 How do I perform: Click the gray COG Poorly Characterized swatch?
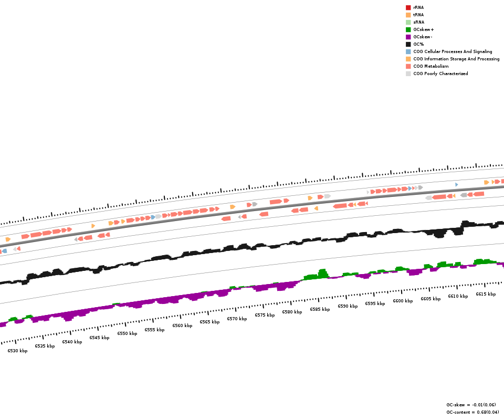tap(408, 73)
